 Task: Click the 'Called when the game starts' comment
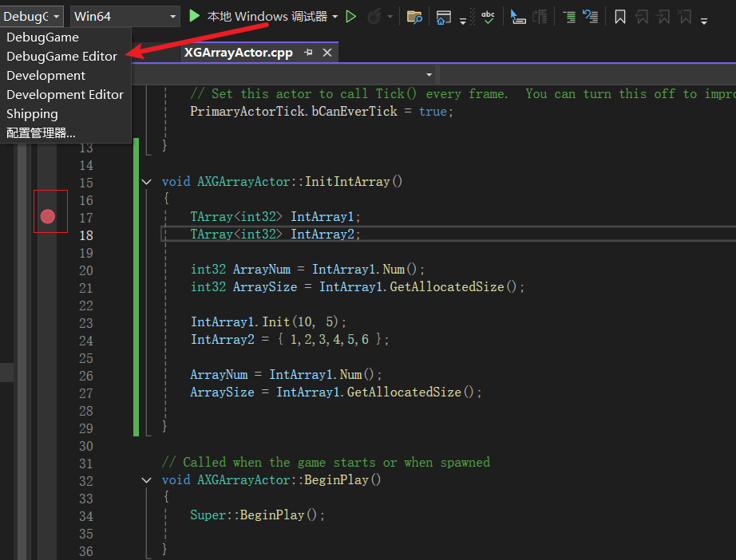(326, 463)
